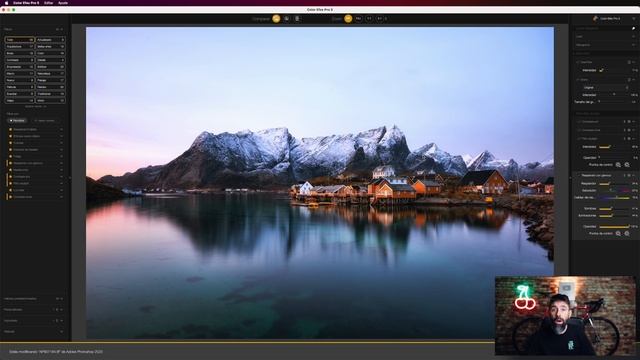Adjust the Iluminaciones slider

coord(614,216)
